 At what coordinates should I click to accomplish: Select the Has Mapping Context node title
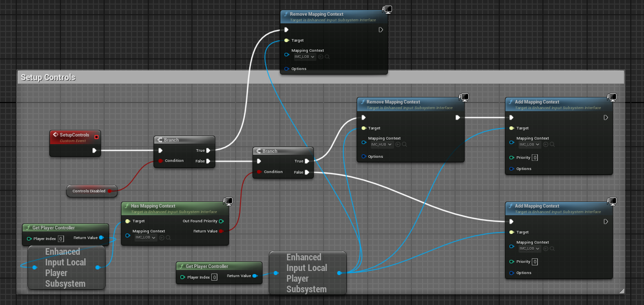[x=153, y=206]
